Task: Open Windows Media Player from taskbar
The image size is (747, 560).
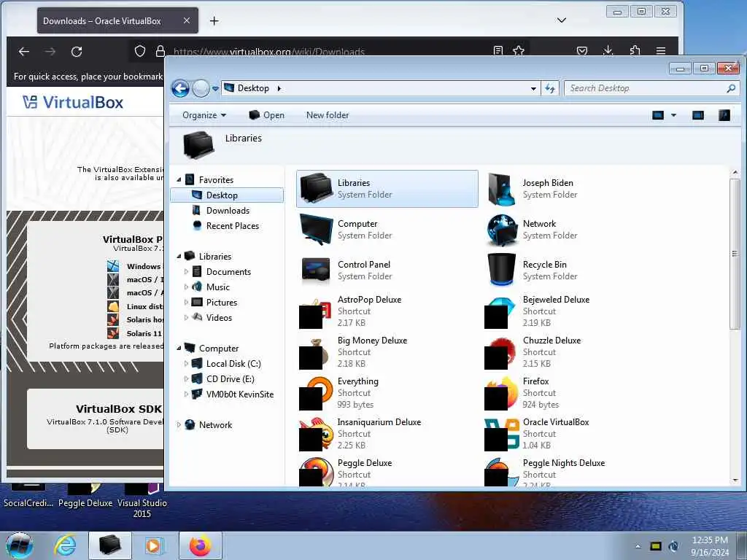Action: (153, 545)
